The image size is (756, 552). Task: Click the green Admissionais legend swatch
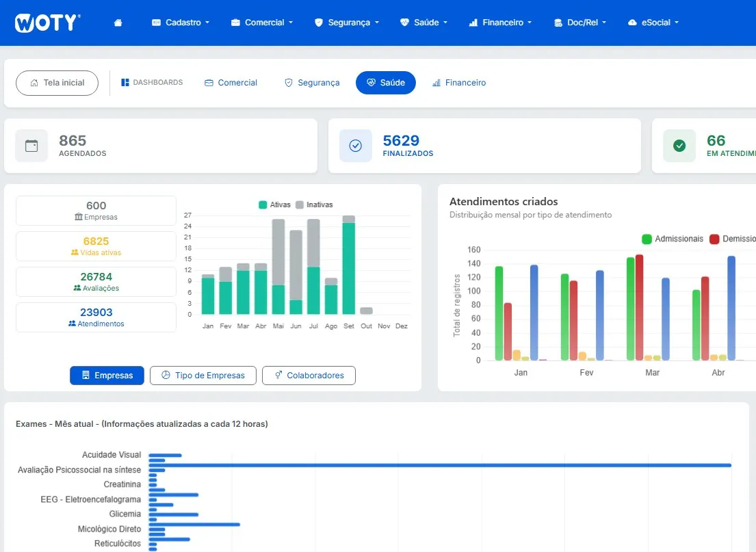coord(647,239)
